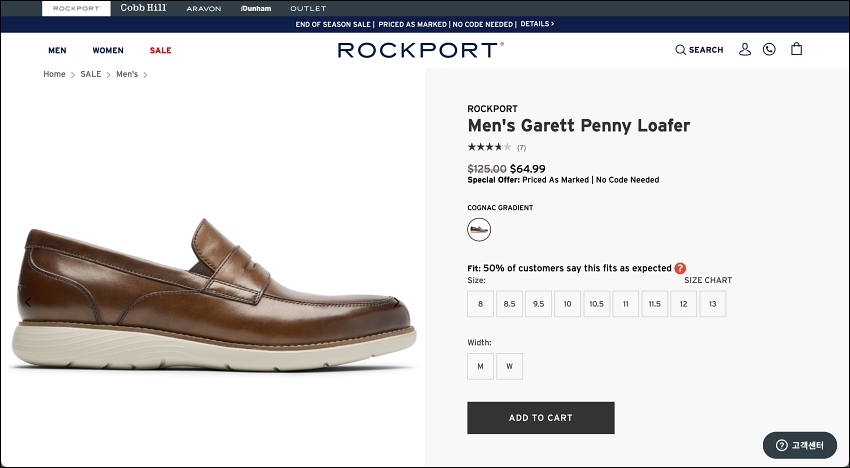Select size 12

684,304
